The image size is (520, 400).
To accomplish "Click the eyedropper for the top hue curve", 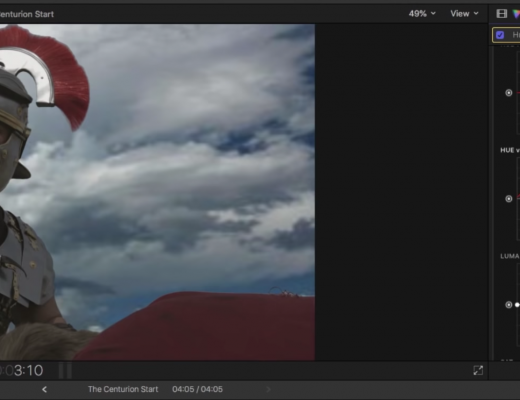I will point(509,93).
